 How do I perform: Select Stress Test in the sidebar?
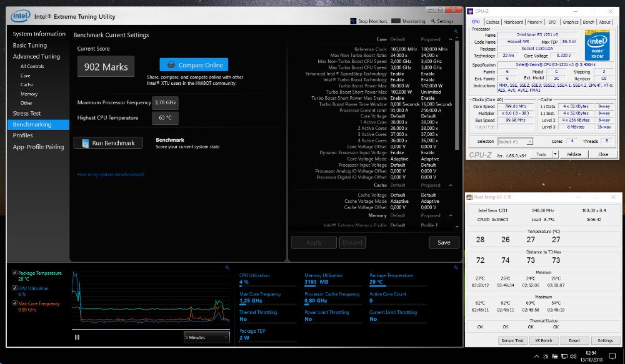coord(27,114)
